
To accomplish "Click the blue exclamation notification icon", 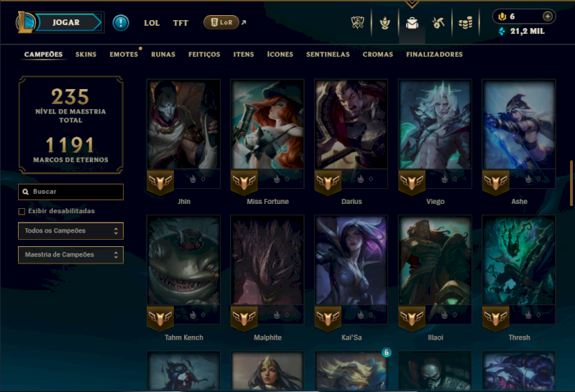I will click(121, 23).
